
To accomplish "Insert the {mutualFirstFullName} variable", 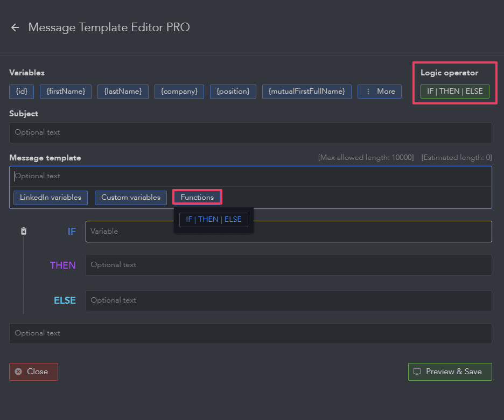I will tap(306, 92).
